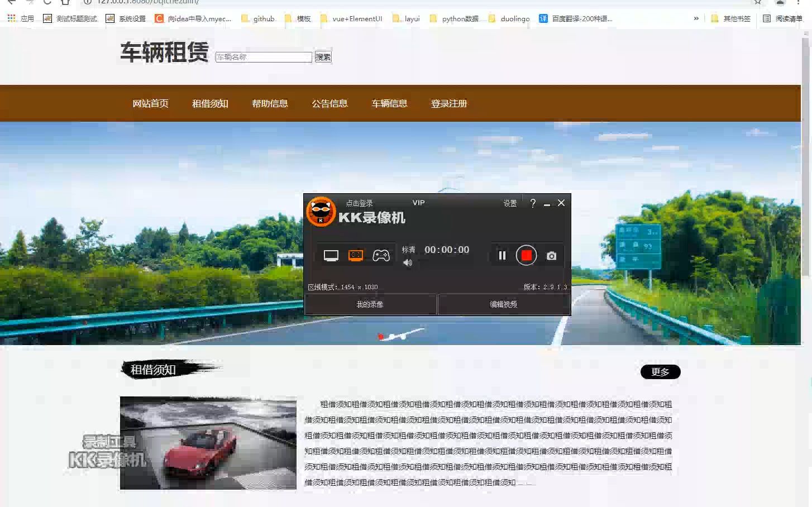Open the question mark help icon
Screen dimensions: 812x507
pos(533,203)
